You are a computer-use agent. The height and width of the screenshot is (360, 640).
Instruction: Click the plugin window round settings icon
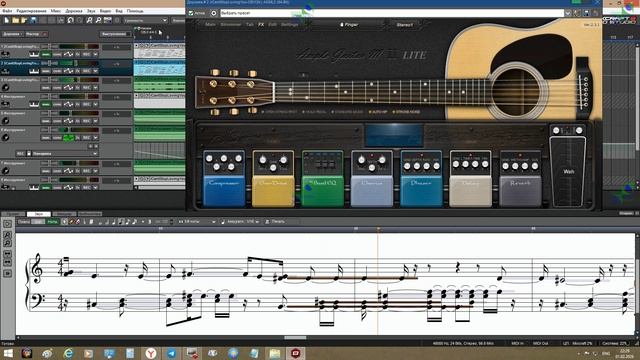[213, 13]
